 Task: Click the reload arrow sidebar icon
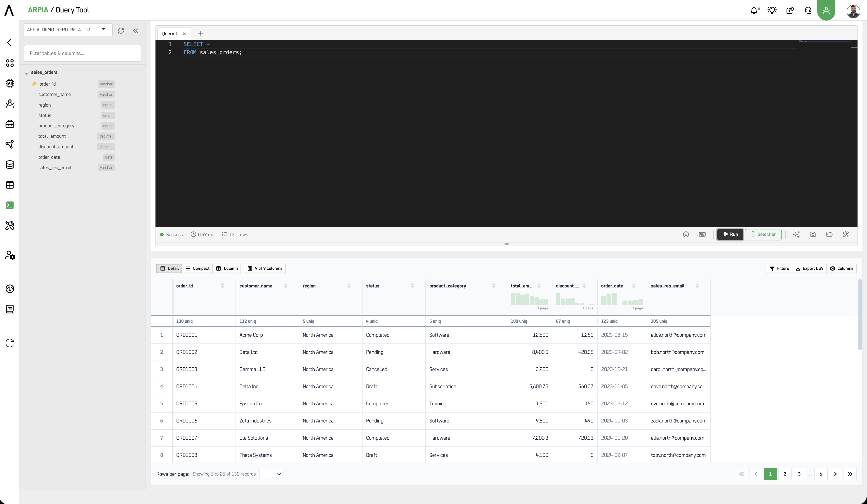10,343
